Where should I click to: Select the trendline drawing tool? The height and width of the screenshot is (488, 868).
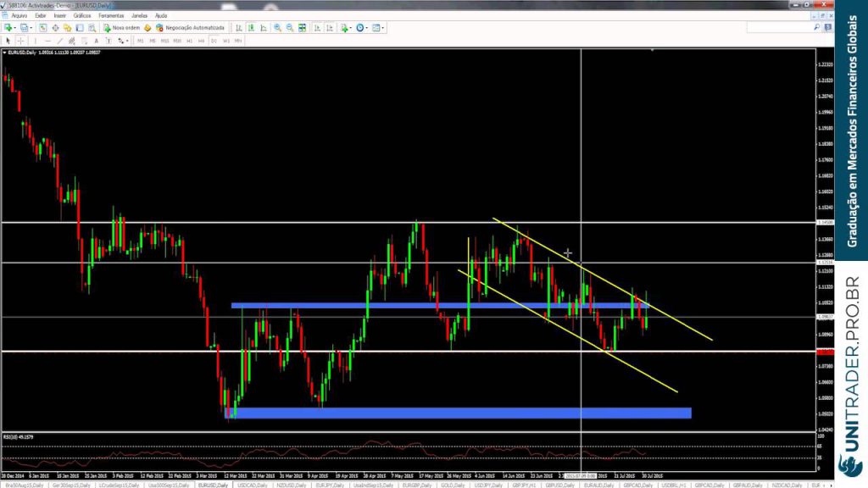tap(60, 41)
